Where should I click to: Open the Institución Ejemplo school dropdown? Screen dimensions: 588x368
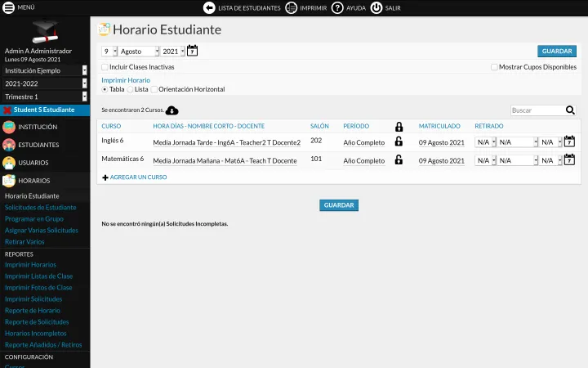[45, 70]
